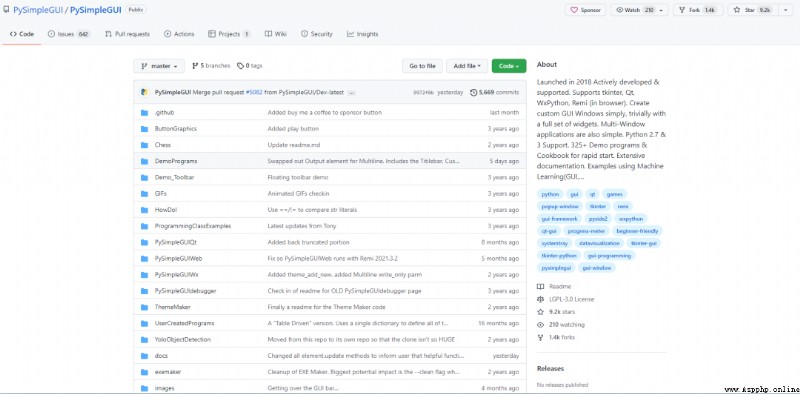Switch to the Issues tab
800x394 pixels.
(68, 34)
